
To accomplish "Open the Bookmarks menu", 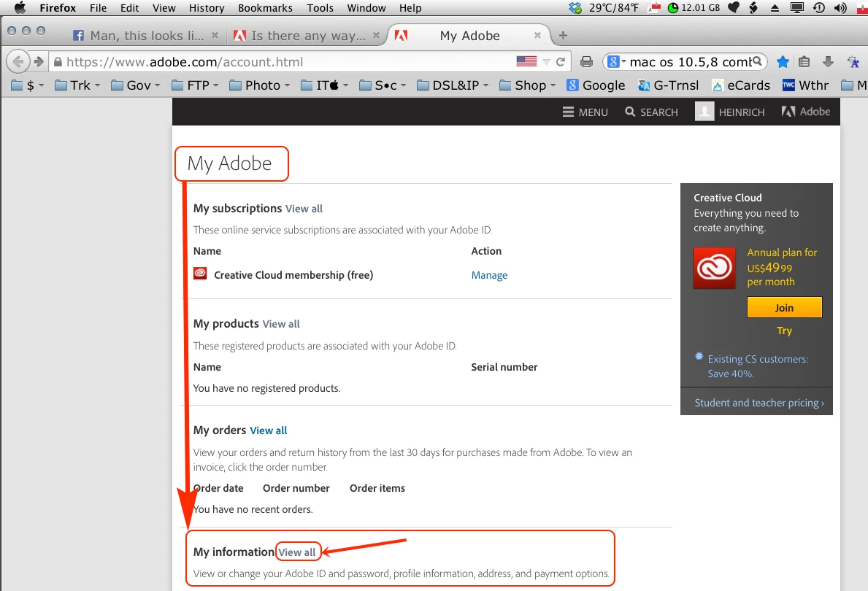I will [x=265, y=8].
